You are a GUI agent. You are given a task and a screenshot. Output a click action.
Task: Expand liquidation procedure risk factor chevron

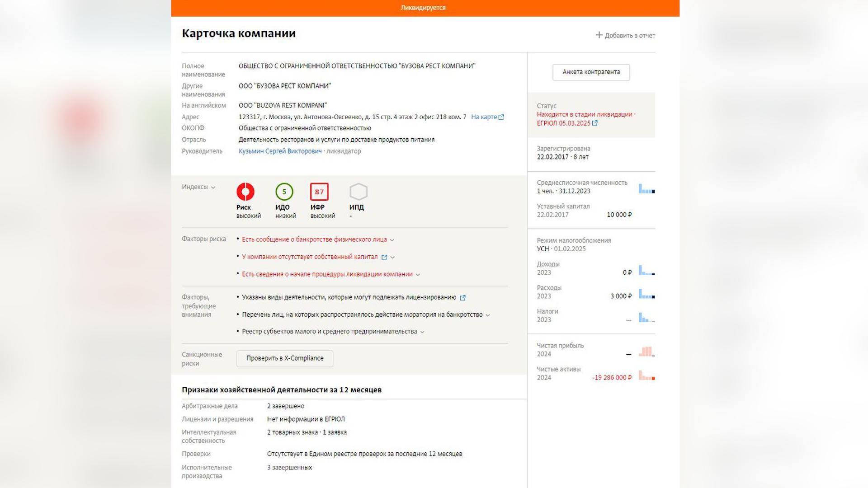(x=418, y=275)
